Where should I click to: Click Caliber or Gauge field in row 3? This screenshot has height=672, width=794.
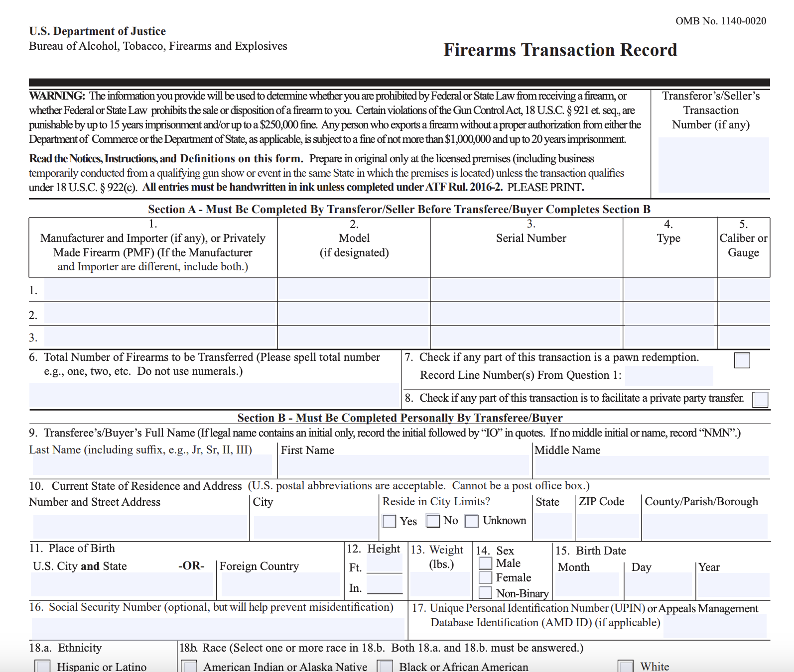pos(744,337)
